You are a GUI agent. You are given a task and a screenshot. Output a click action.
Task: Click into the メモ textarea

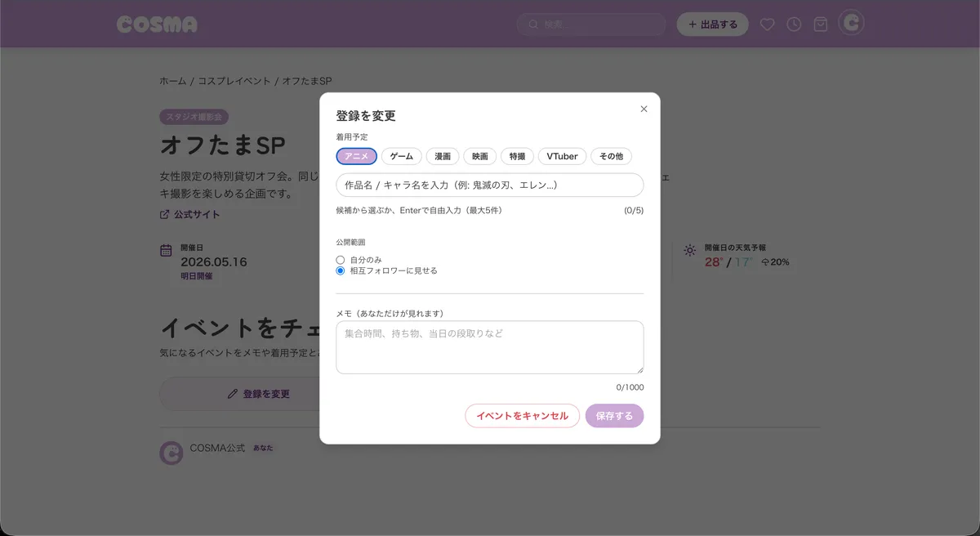[x=490, y=347]
